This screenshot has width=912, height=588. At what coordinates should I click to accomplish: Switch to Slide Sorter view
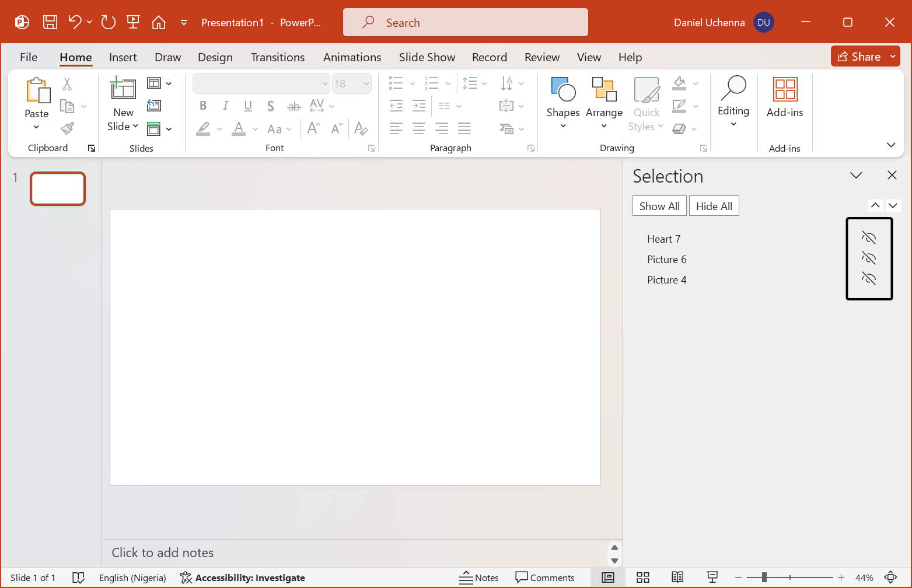(643, 577)
